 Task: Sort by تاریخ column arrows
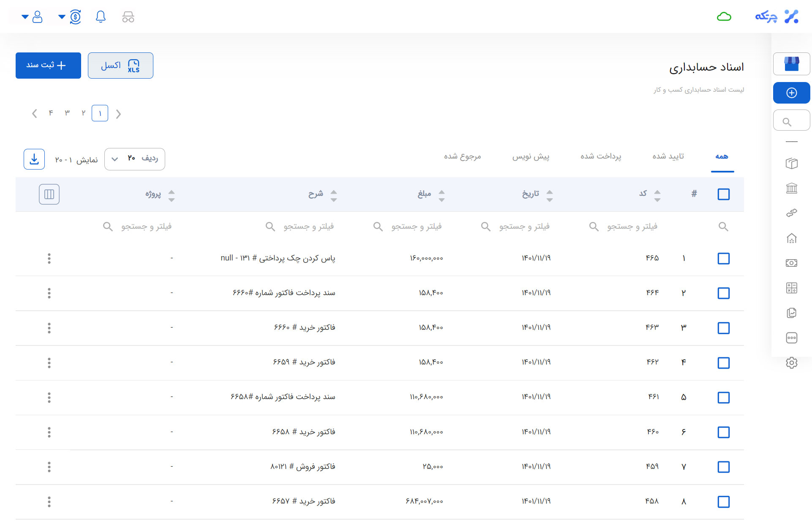coord(549,195)
